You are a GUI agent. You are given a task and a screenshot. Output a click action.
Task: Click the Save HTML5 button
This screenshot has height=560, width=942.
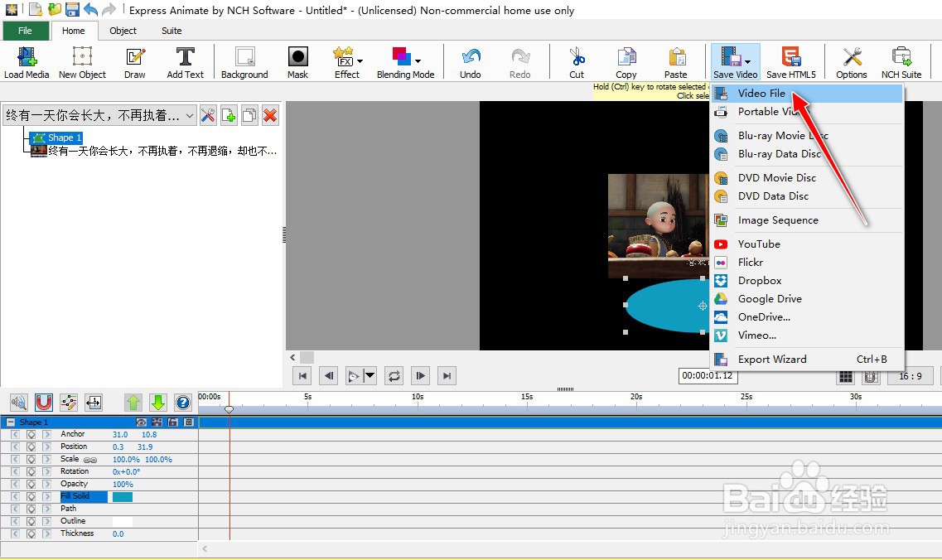pyautogui.click(x=791, y=62)
